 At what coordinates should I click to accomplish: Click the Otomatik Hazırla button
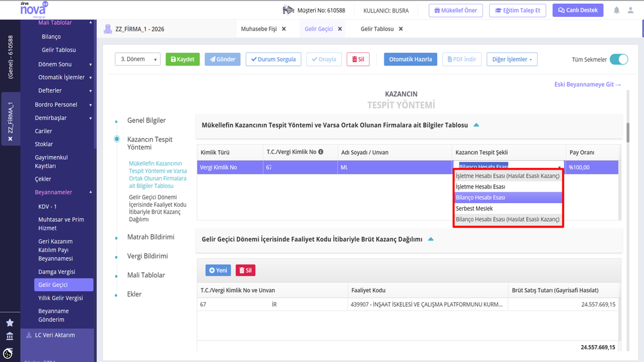pyautogui.click(x=410, y=59)
